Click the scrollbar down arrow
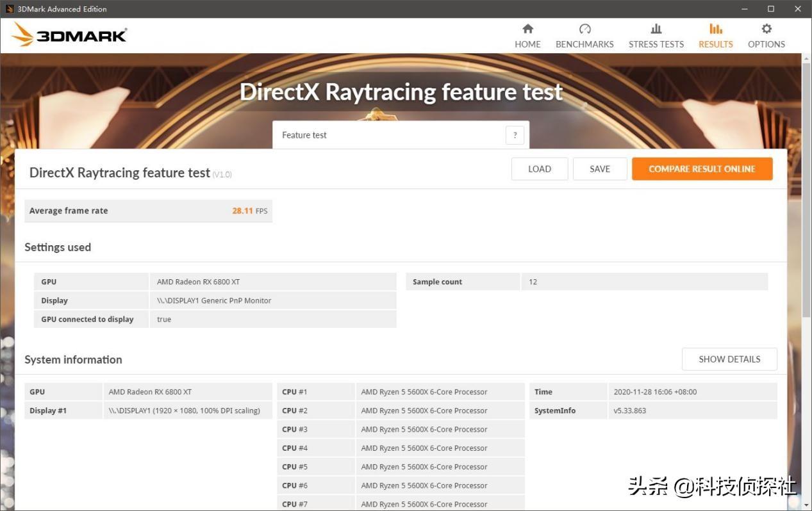This screenshot has width=812, height=511. coord(807,505)
